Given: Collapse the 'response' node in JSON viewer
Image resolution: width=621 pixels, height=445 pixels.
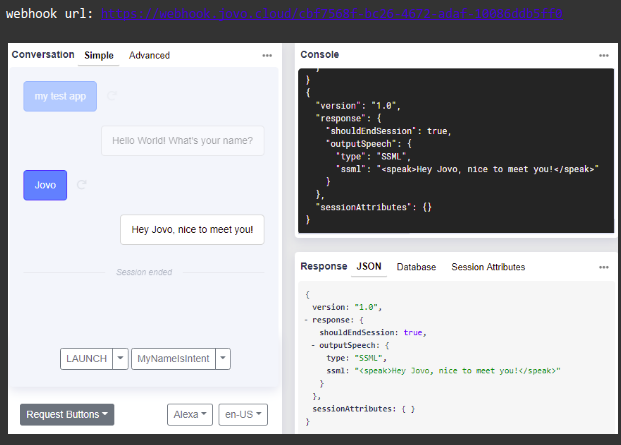Looking at the screenshot, I should (306, 320).
